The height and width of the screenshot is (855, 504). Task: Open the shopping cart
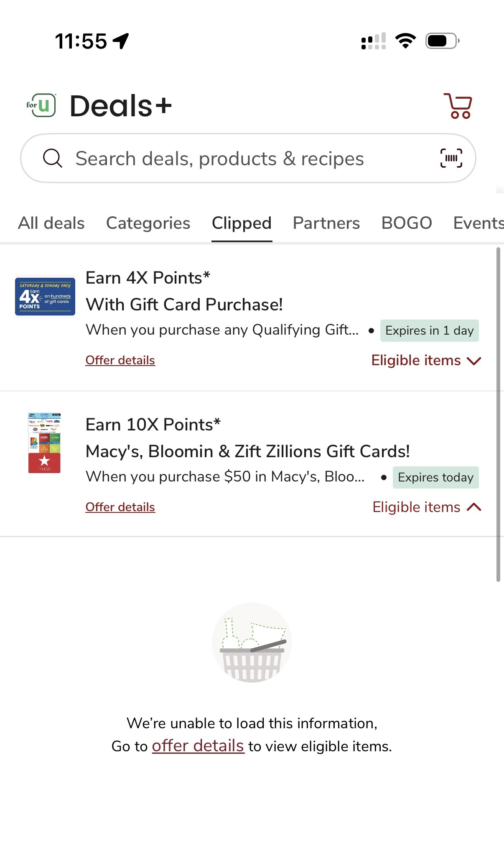458,106
